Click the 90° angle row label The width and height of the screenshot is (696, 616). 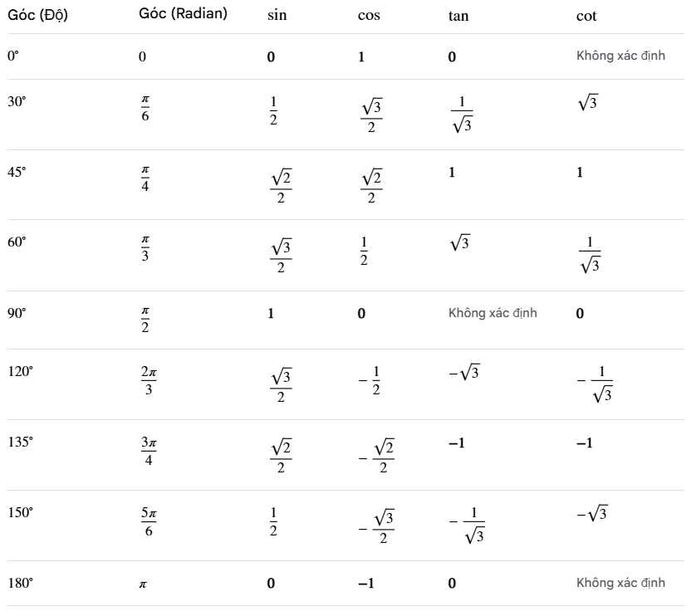coord(17,314)
